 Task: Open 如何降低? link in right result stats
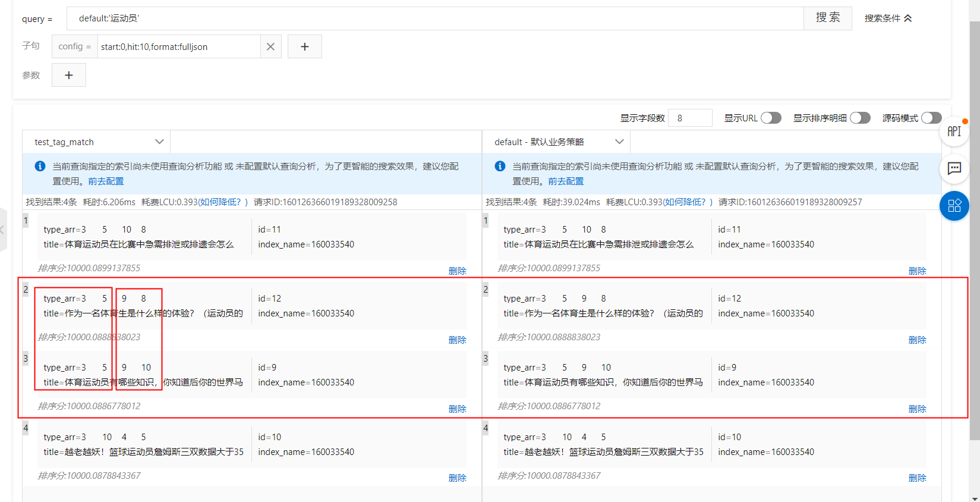click(x=685, y=202)
